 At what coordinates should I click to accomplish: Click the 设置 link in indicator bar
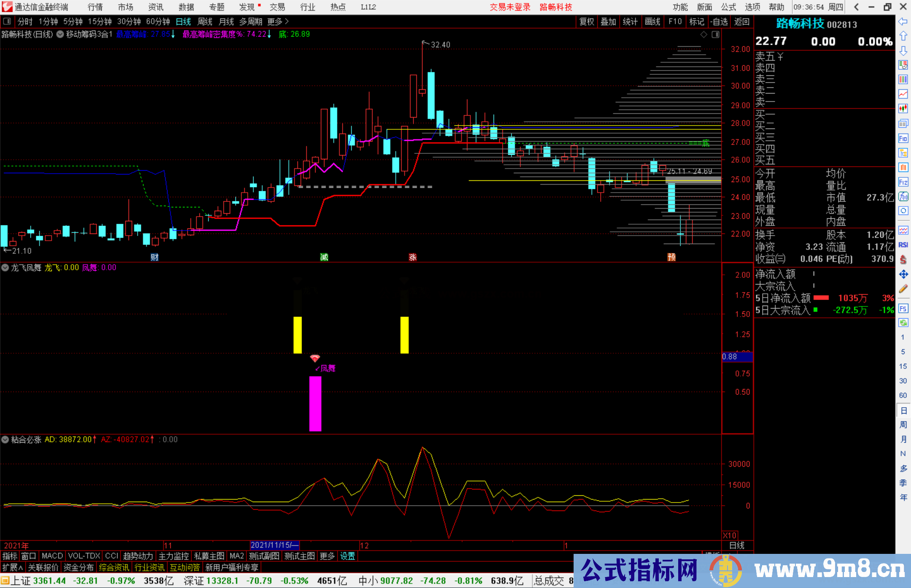click(x=348, y=556)
